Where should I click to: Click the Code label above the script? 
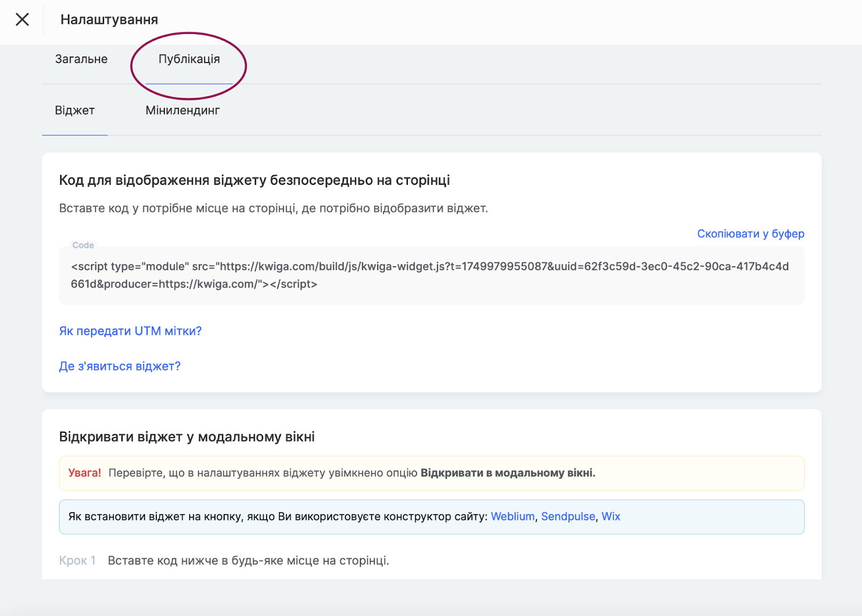83,245
